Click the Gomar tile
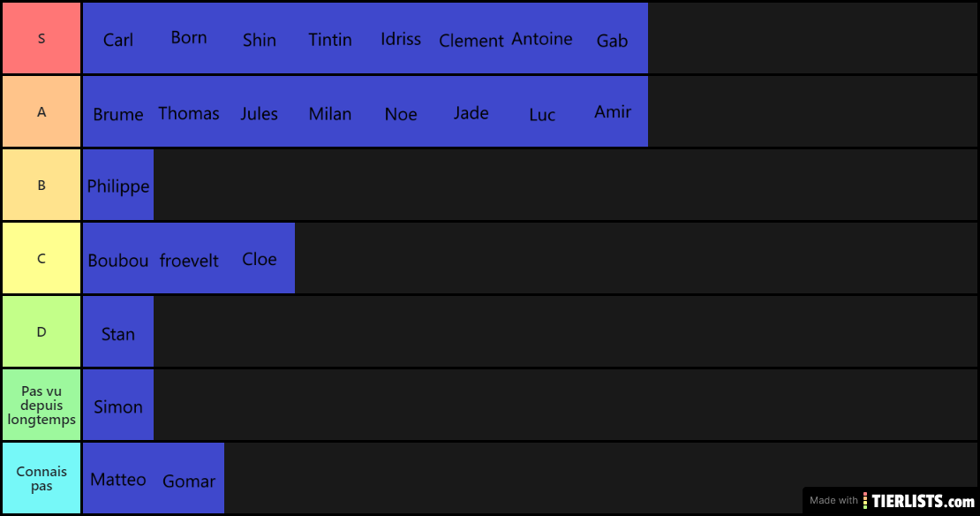The height and width of the screenshot is (516, 980). pyautogui.click(x=189, y=478)
